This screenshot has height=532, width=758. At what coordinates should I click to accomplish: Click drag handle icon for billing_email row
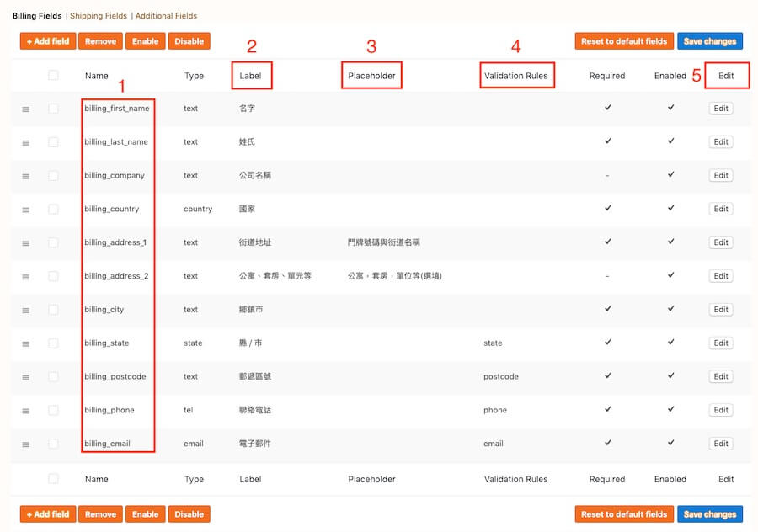pos(25,444)
